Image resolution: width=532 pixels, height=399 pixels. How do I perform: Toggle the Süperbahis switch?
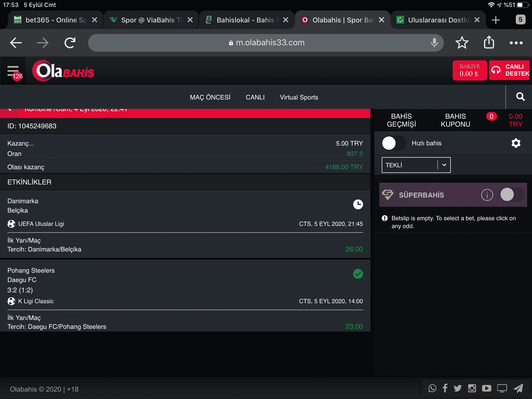(512, 195)
